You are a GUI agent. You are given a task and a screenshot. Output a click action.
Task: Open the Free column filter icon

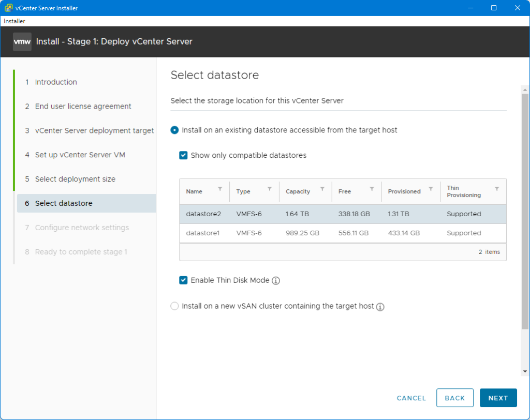[372, 189]
